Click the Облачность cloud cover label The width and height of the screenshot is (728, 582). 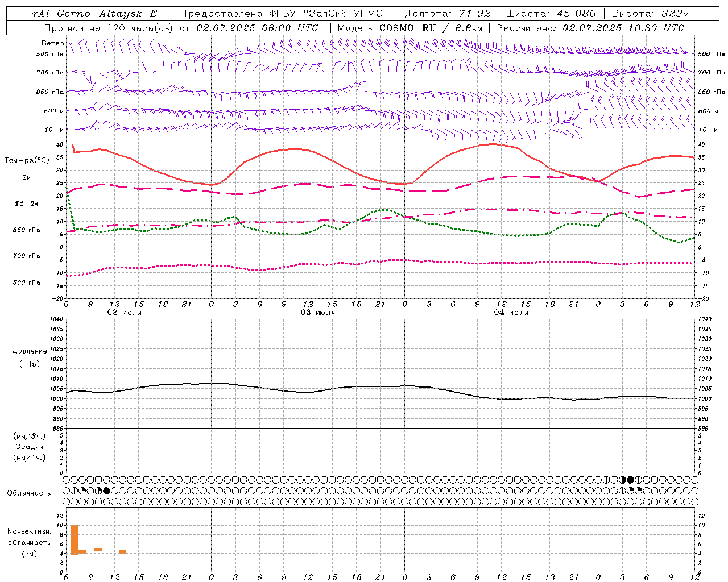coord(29,493)
